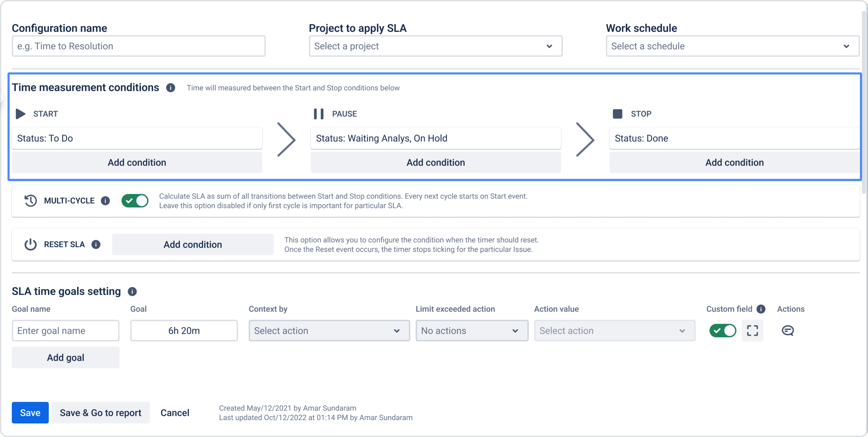Click the Multi-cycle info icon
This screenshot has height=437, width=868.
(105, 201)
